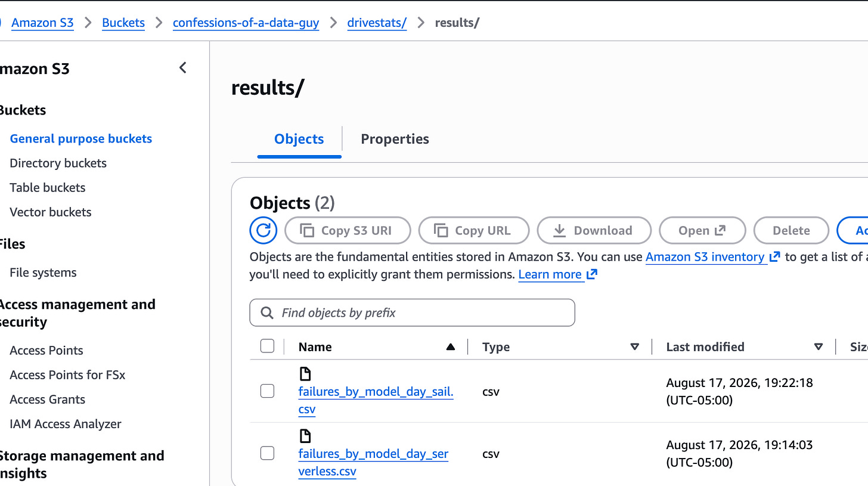Switch to the Properties tab
Image resolution: width=868 pixels, height=486 pixels.
click(x=395, y=139)
